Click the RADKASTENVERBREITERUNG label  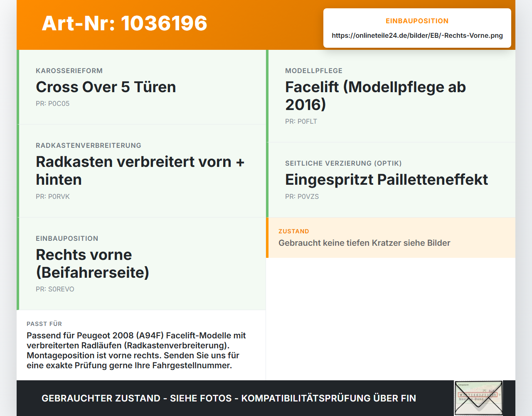coord(89,146)
